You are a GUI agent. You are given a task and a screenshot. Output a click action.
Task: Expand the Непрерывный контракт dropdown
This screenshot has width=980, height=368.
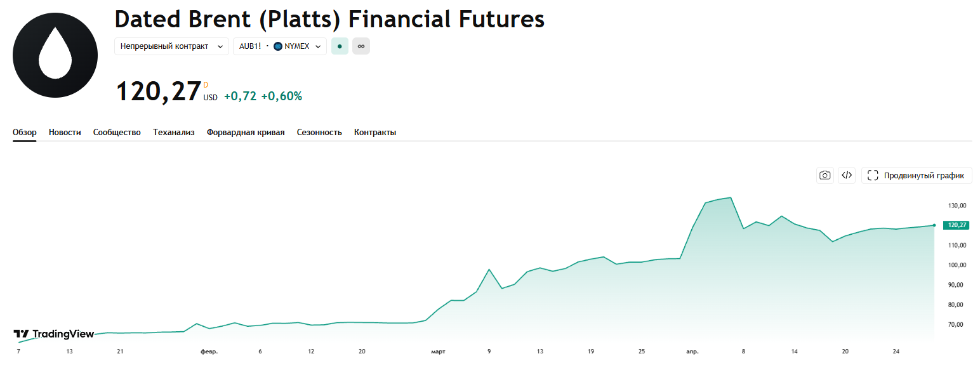pyautogui.click(x=171, y=46)
